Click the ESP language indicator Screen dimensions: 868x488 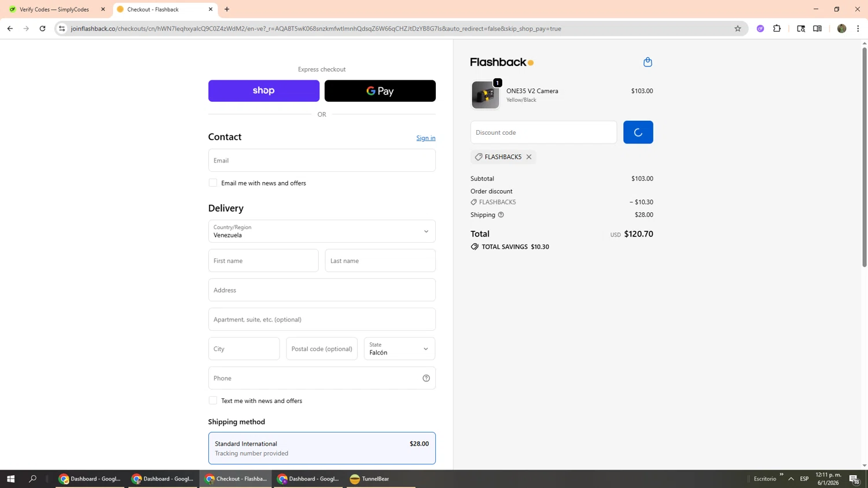click(x=804, y=479)
